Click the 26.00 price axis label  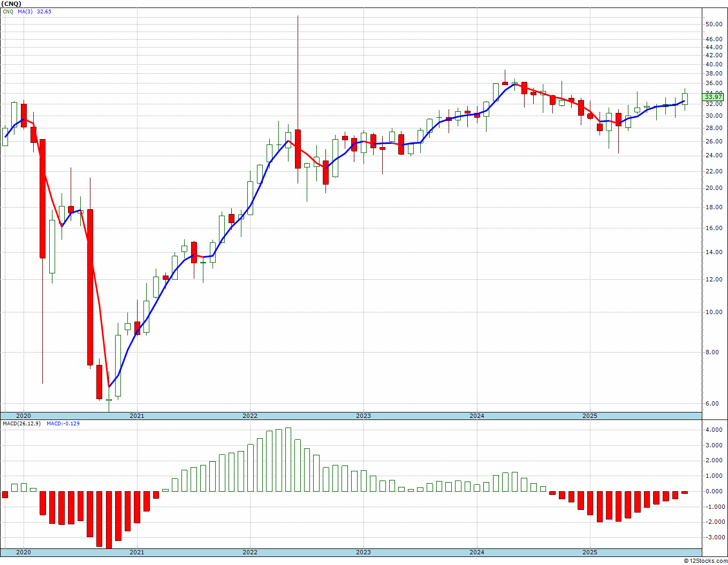[714, 141]
